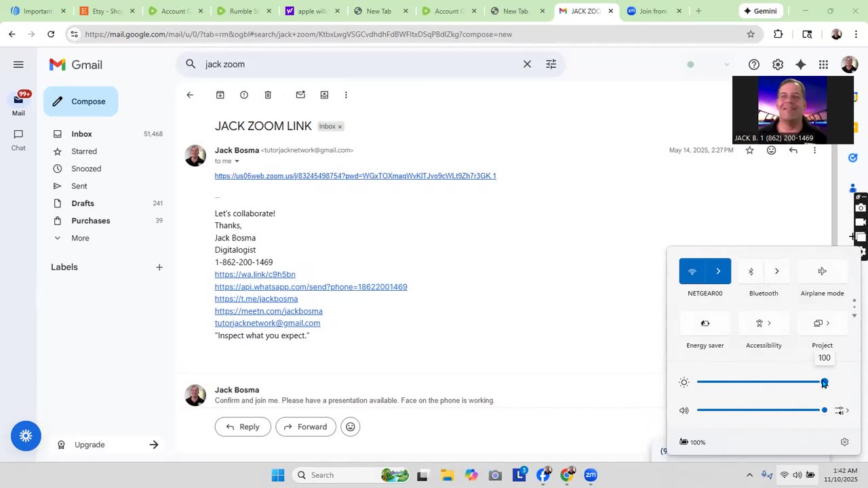Open Accessibility quick settings options

coord(764,323)
